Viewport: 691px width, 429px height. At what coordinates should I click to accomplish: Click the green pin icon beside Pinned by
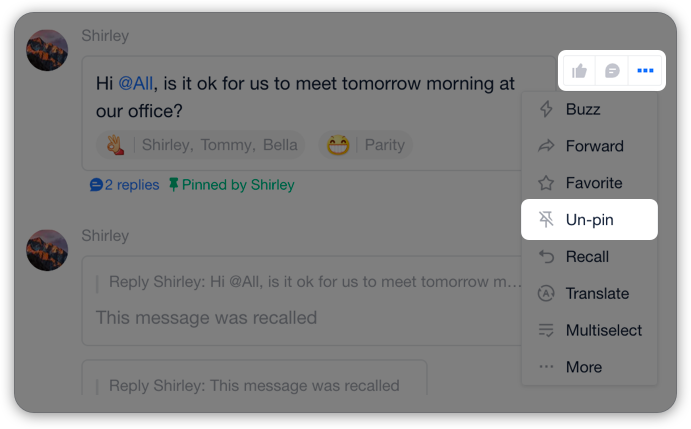(174, 185)
